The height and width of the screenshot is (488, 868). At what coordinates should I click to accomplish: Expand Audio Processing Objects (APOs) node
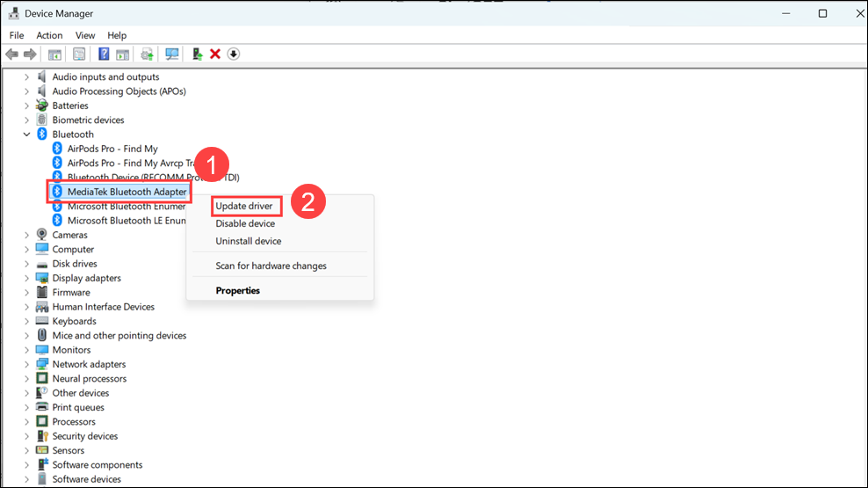coord(26,91)
